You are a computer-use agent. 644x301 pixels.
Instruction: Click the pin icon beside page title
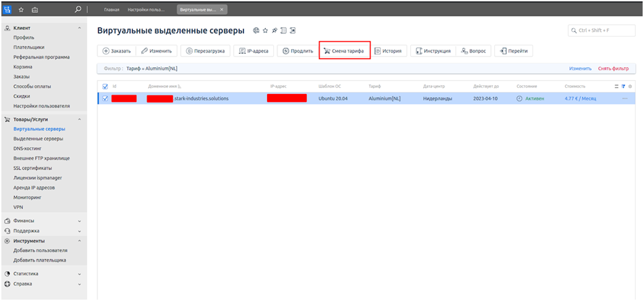click(x=275, y=31)
